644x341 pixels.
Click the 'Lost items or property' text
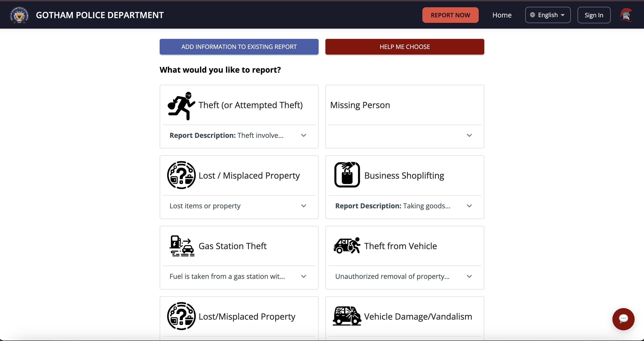point(205,206)
